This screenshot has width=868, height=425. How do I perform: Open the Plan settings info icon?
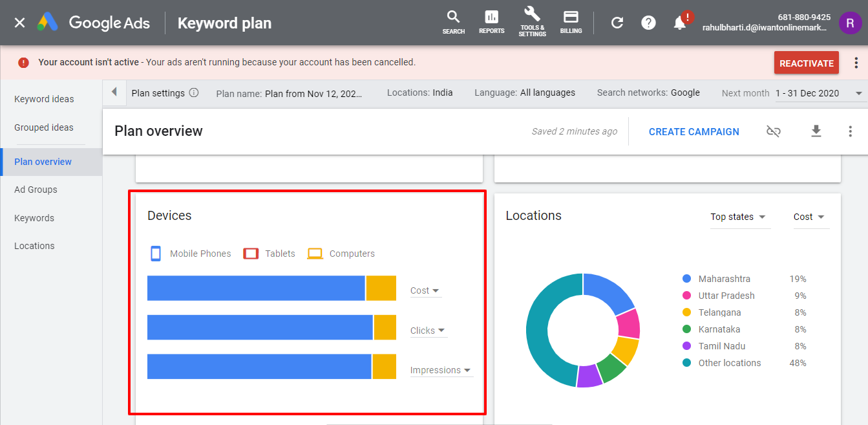(193, 93)
